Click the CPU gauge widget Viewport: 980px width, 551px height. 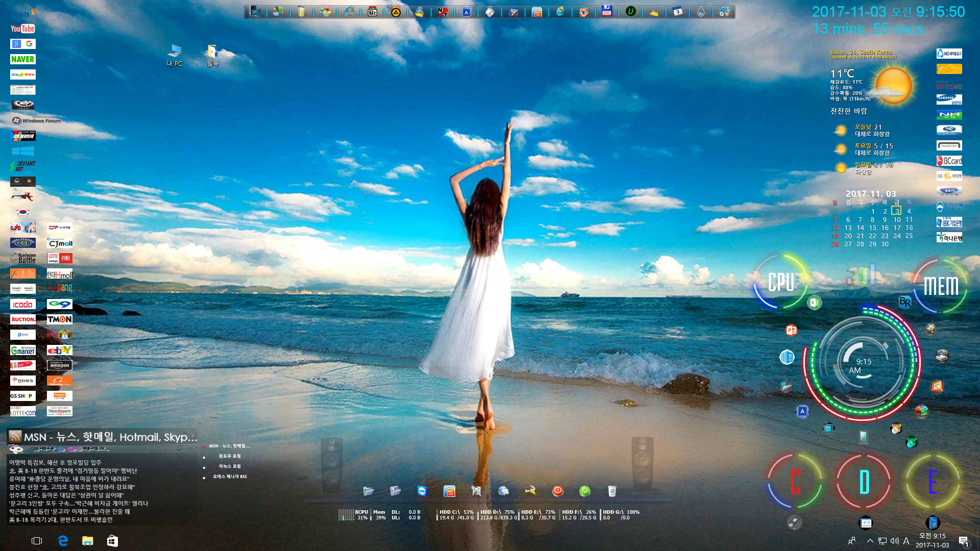pyautogui.click(x=781, y=282)
